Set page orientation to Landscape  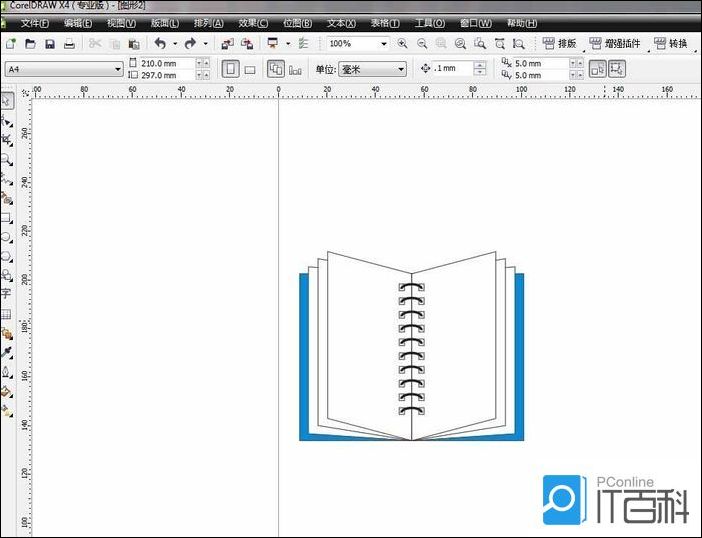[250, 69]
